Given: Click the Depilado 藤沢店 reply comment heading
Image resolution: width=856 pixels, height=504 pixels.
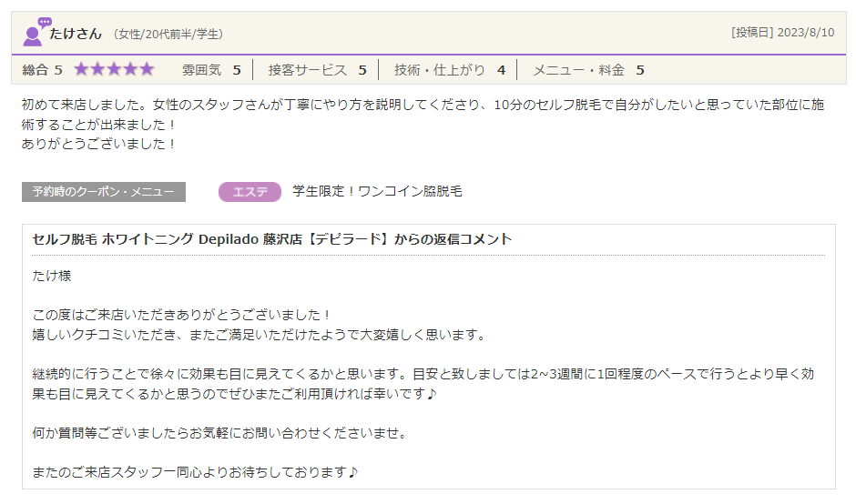Looking at the screenshot, I should point(271,239).
